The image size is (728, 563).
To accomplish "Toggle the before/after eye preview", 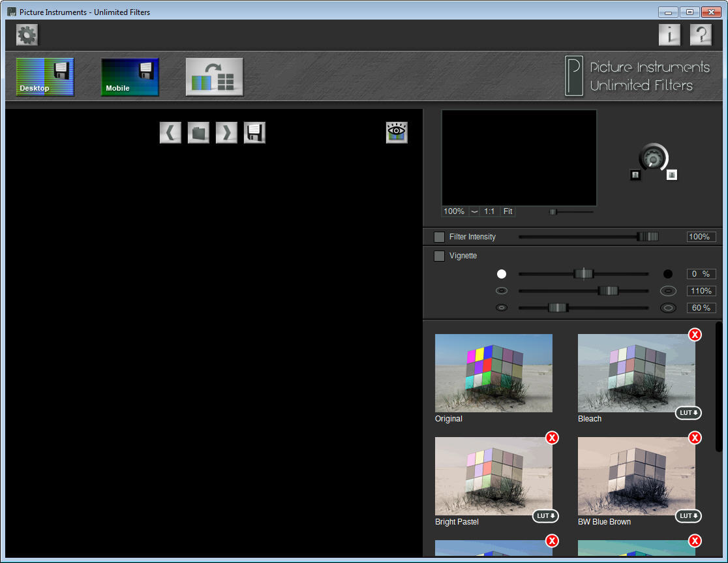I will click(x=397, y=132).
